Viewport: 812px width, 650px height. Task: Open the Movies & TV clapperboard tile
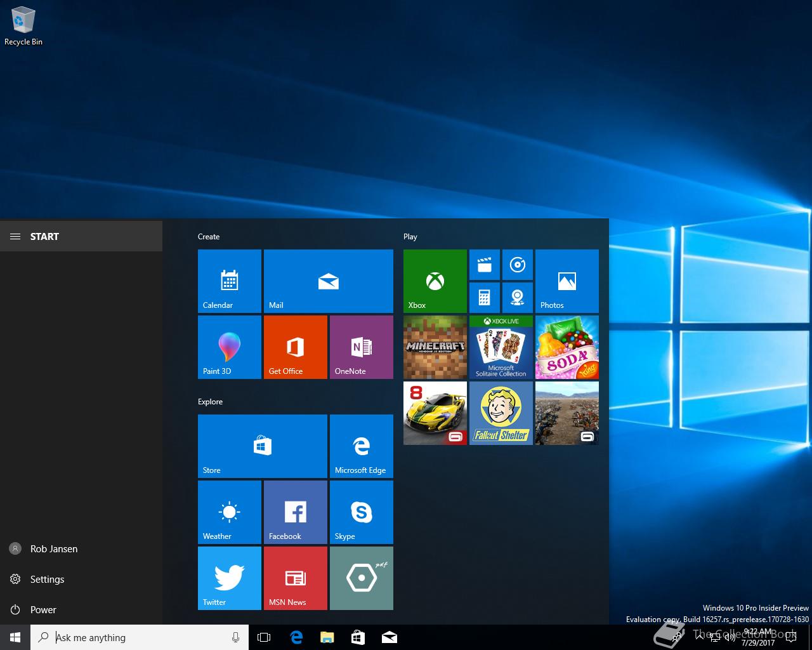tap(485, 265)
